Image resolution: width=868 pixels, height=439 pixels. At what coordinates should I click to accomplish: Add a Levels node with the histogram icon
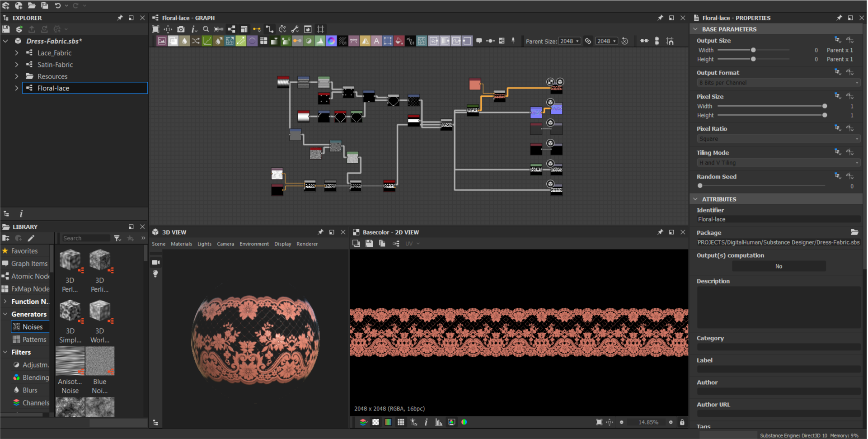pos(320,41)
